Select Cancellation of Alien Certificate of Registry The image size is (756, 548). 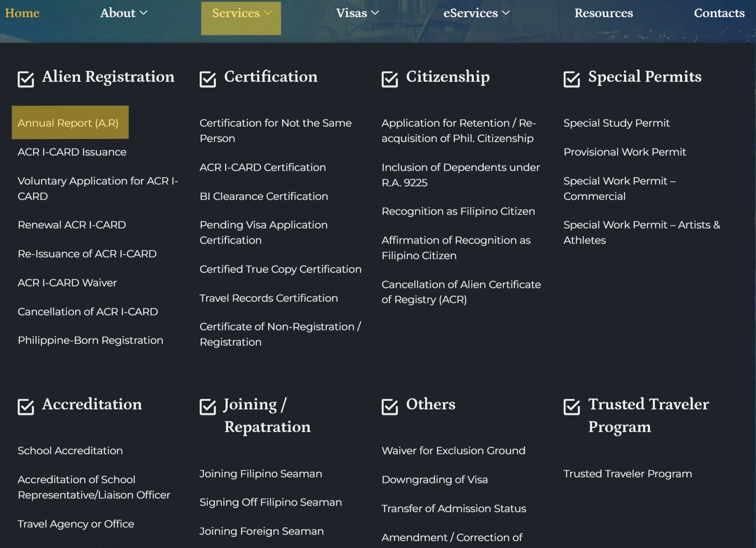point(461,292)
